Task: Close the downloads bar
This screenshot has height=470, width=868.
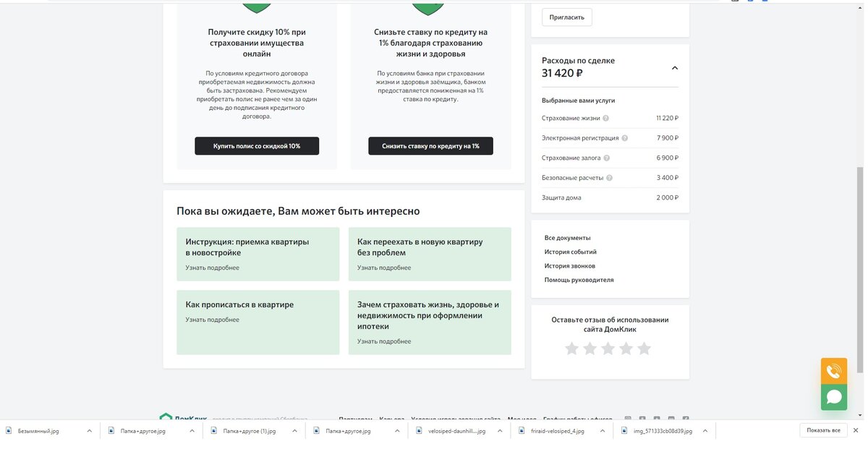Action: (856, 430)
